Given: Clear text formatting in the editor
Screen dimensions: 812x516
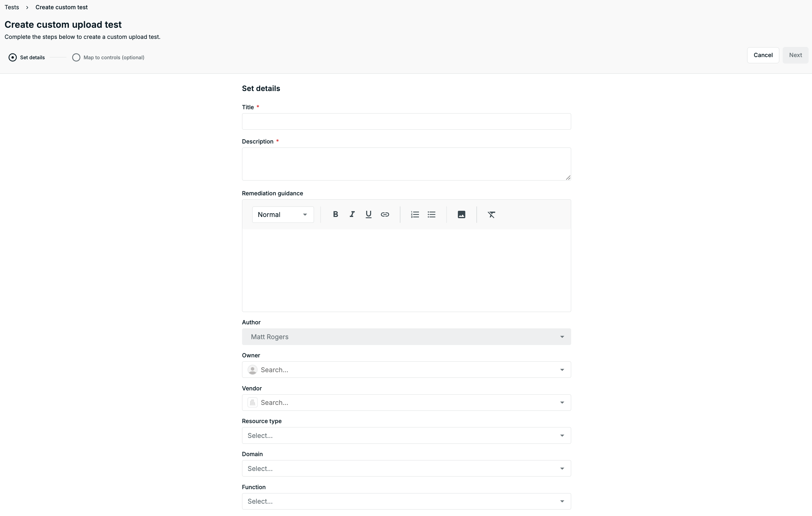Looking at the screenshot, I should (x=491, y=214).
